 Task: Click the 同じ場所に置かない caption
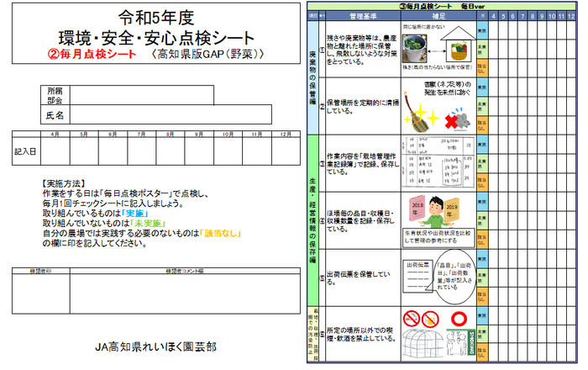point(423,27)
